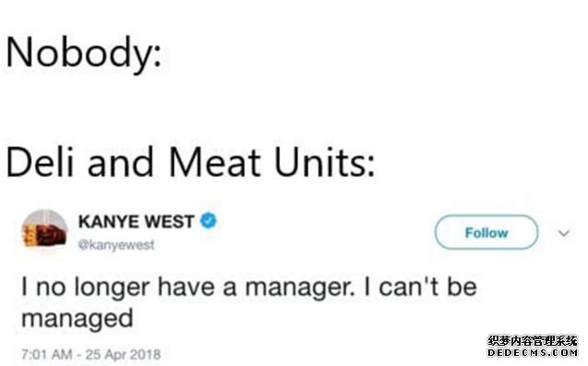Expand the chevron menu beside Follow
Screen dimensions: 588x366
tap(564, 233)
